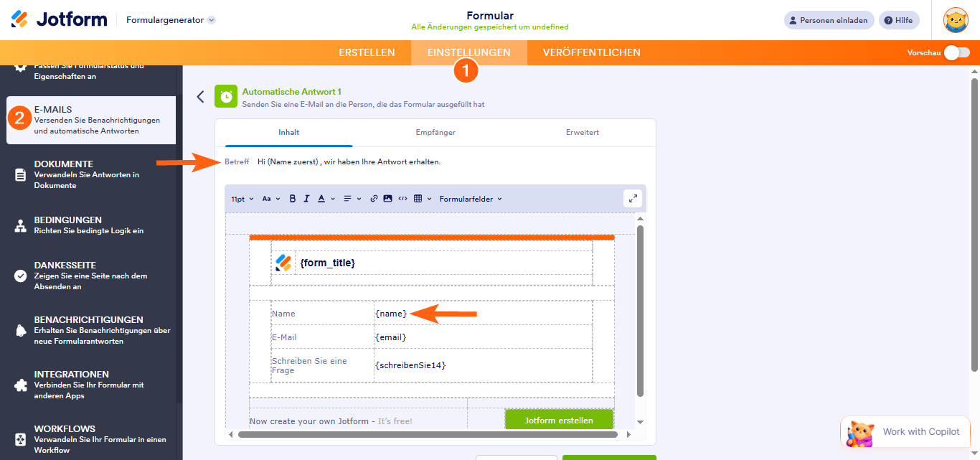Open the text alignment dropdown

pos(351,199)
